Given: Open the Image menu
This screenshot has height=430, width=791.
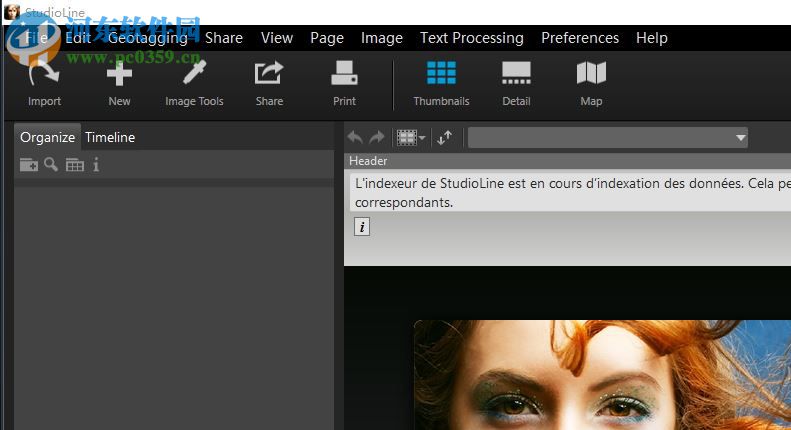Looking at the screenshot, I should click(382, 38).
